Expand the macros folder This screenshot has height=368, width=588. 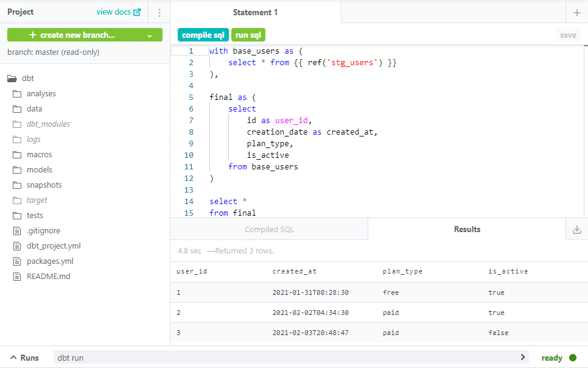[x=39, y=154]
